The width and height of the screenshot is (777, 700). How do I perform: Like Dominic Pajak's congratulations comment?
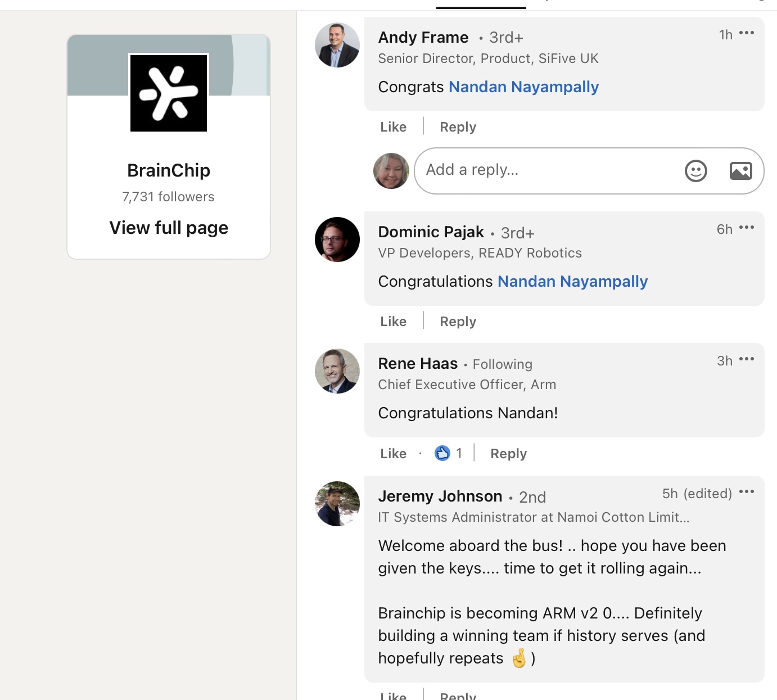(393, 322)
